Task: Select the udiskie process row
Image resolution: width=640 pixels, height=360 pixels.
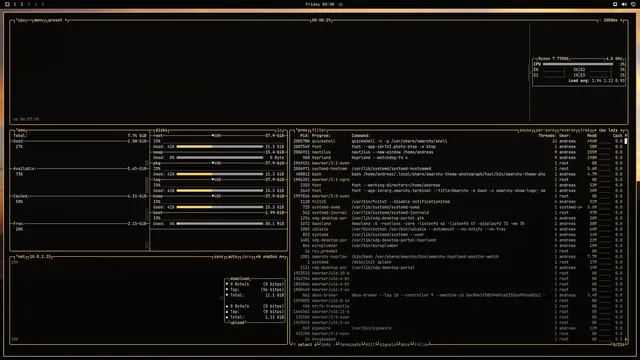Action: click(x=458, y=229)
